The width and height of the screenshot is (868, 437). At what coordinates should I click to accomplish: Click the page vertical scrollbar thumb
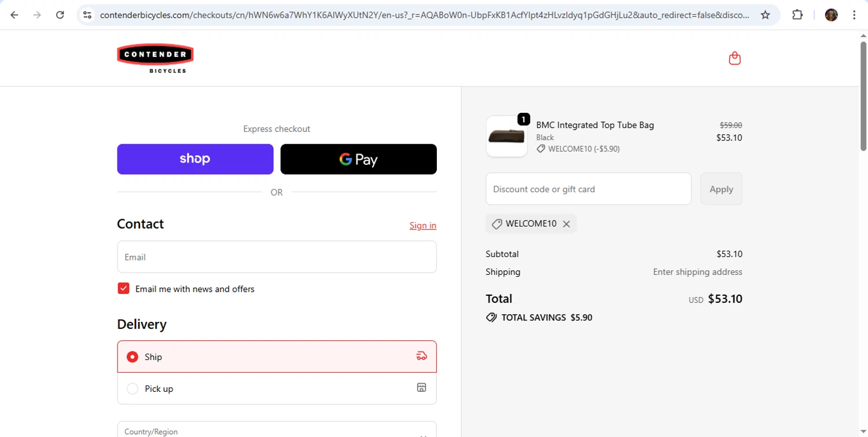[x=863, y=96]
